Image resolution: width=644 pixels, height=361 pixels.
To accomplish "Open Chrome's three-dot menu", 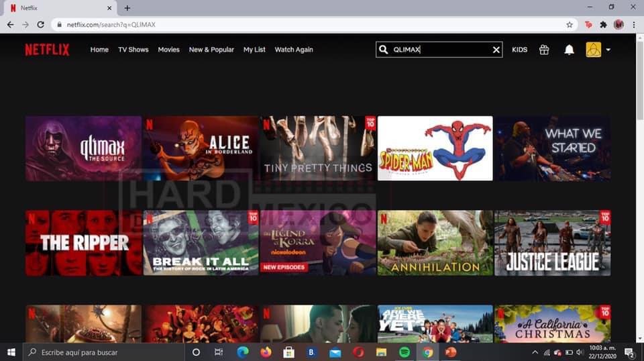I will tap(634, 25).
